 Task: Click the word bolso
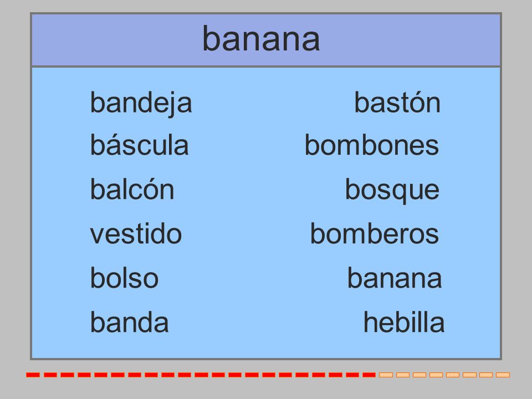(124, 278)
